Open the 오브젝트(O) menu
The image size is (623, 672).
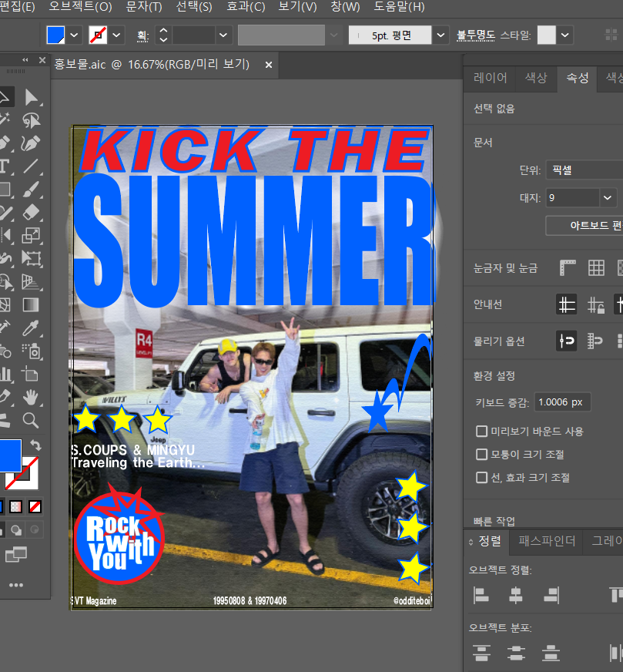pyautogui.click(x=81, y=7)
